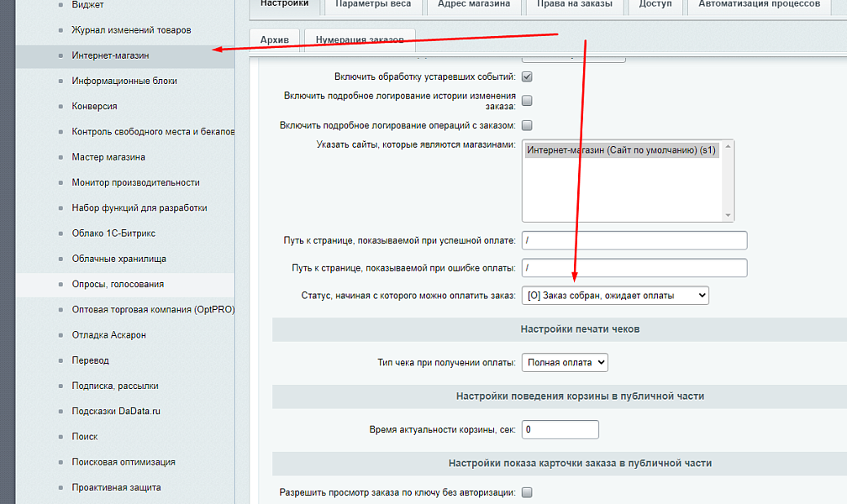Expand the receipt type 'Полная оплата' dropdown
847x504 pixels.
pos(564,363)
